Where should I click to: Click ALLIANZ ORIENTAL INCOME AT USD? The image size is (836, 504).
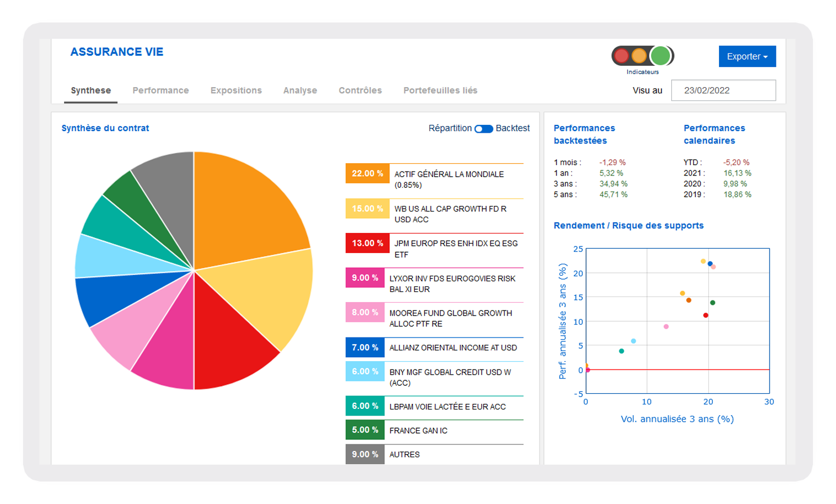(453, 348)
